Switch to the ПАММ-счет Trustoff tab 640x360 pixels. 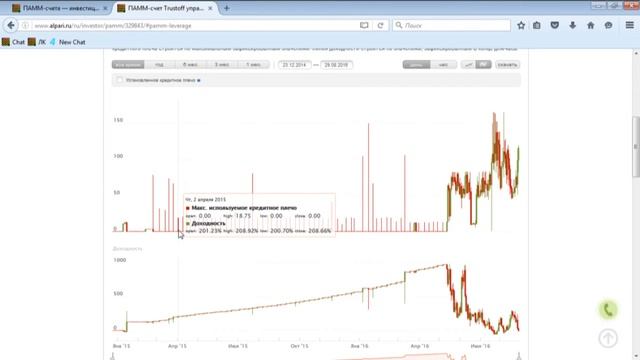coord(165,8)
